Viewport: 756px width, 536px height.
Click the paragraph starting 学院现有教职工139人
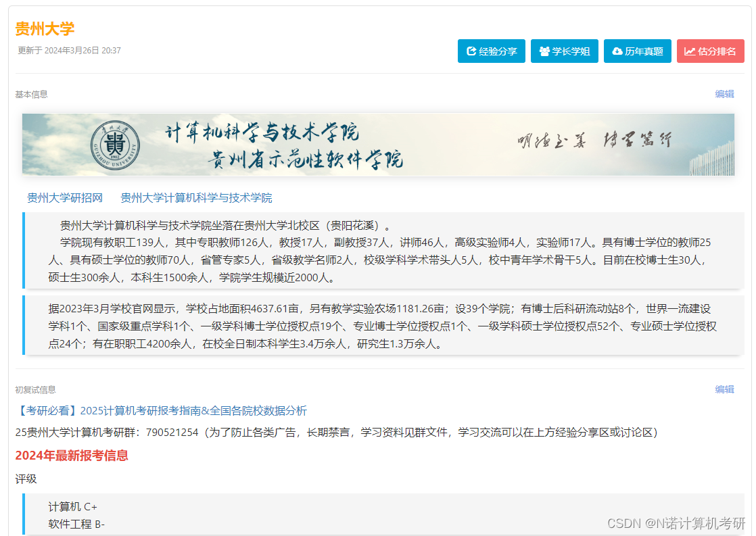(379, 260)
